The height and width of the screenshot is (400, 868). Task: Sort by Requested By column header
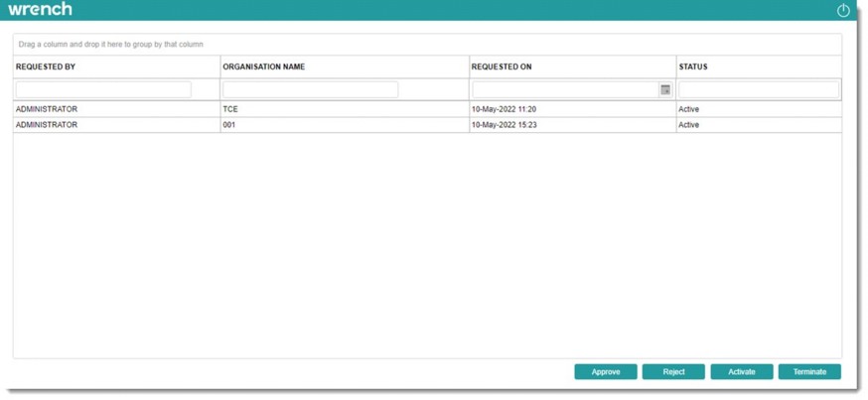click(x=46, y=67)
